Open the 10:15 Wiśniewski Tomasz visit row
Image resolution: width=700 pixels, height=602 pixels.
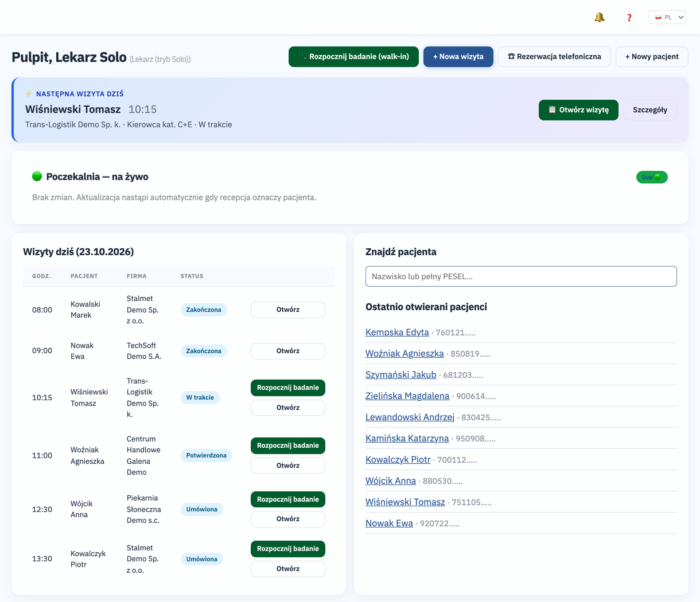(288, 408)
